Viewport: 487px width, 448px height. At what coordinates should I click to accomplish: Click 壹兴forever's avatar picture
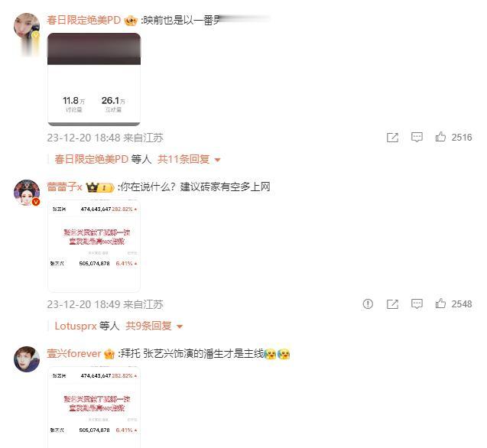pyautogui.click(x=27, y=359)
